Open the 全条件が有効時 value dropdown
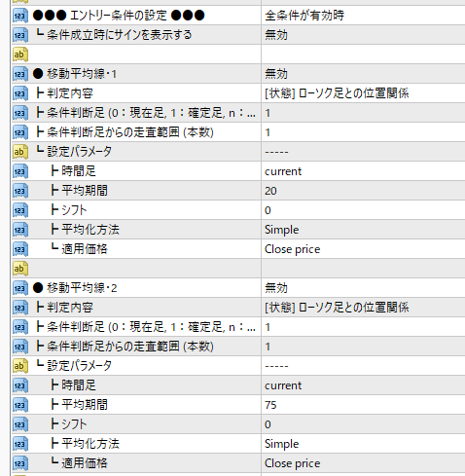465x476 pixels. pyautogui.click(x=363, y=16)
